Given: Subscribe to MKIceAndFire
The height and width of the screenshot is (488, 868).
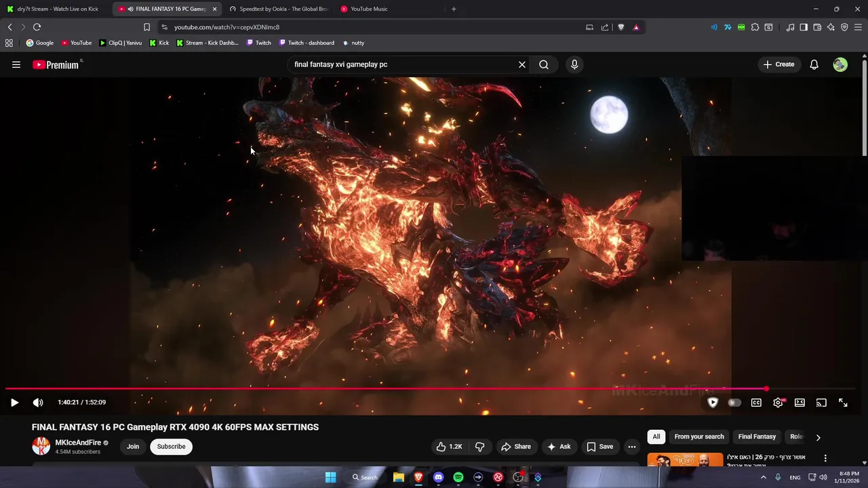Looking at the screenshot, I should tap(171, 447).
